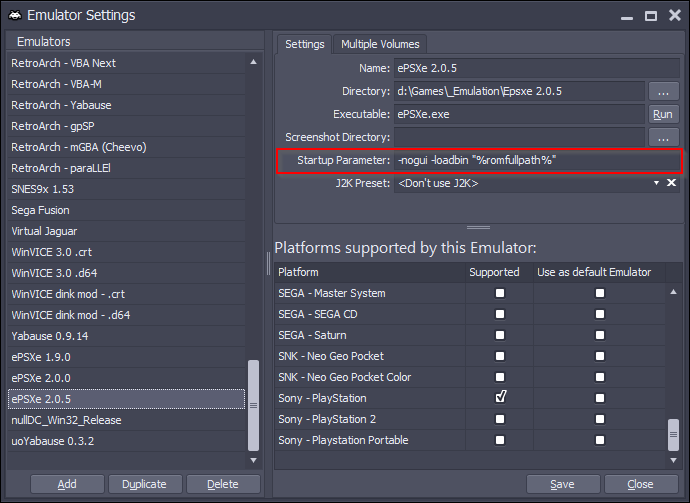The height and width of the screenshot is (503, 690).
Task: Switch to the Multiple Volumes tab
Action: 380,44
